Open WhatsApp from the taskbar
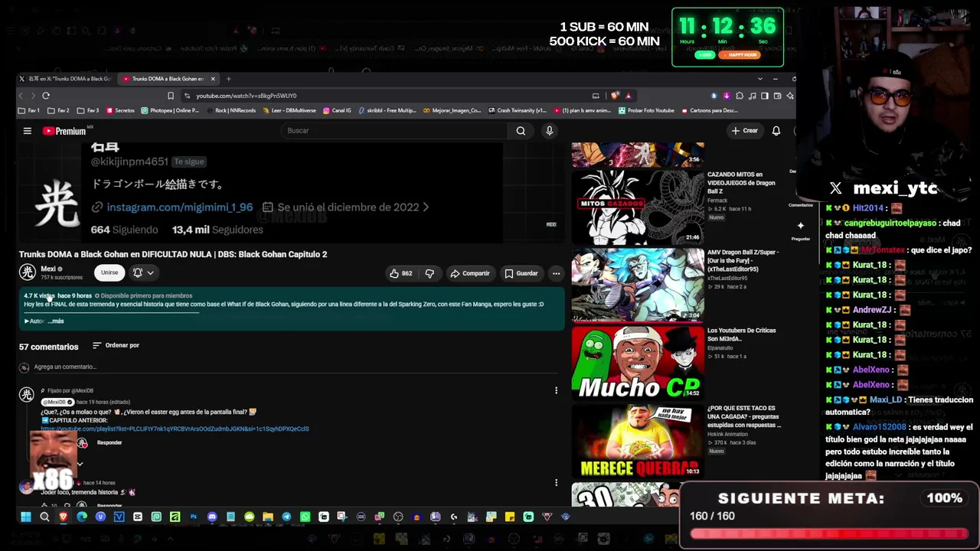The image size is (980, 551). coord(305,517)
